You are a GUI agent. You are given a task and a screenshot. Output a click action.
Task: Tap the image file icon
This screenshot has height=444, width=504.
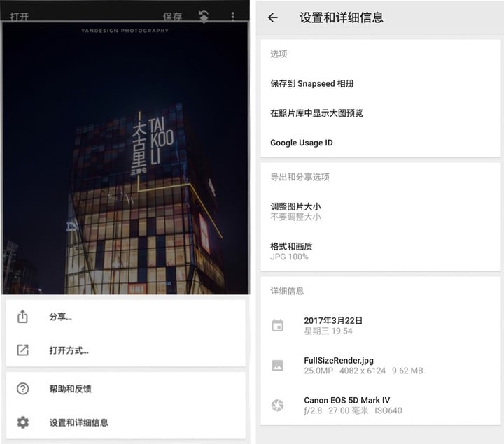277,366
